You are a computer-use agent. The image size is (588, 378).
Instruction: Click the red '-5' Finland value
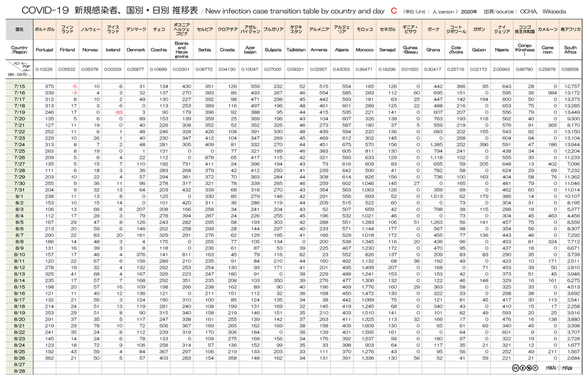click(74, 86)
